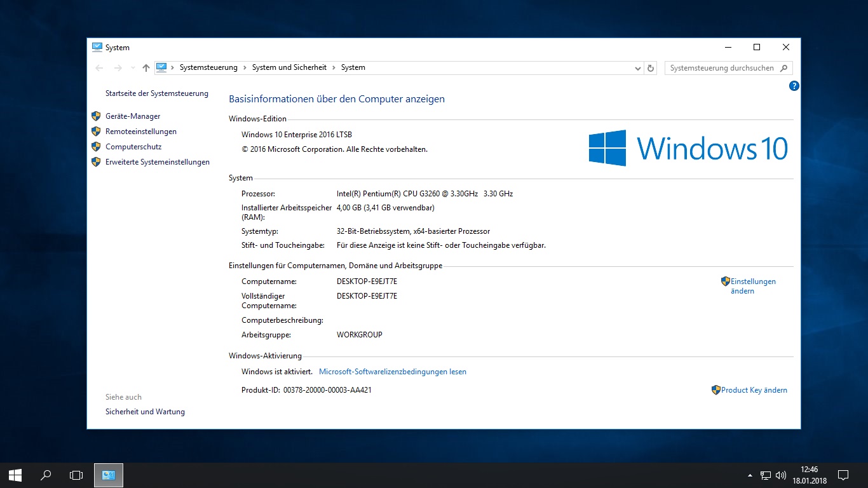Expand chevron after Systemsteuerung breadcrumb
The image size is (868, 488).
245,67
